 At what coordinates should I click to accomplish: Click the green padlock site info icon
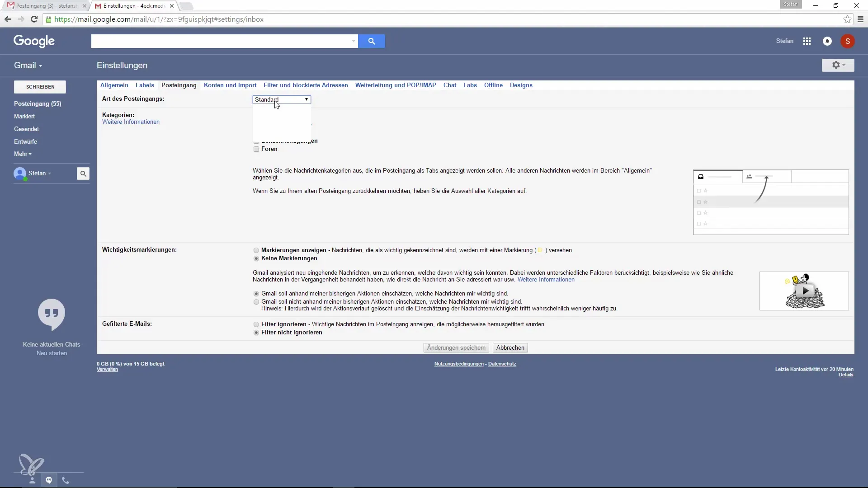pos(48,19)
